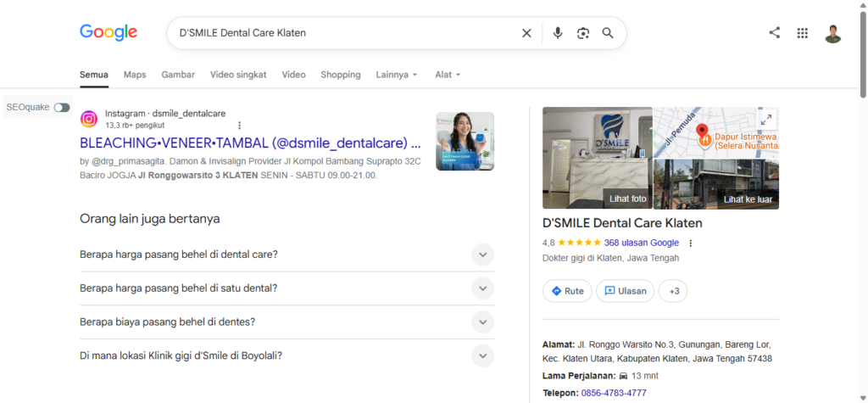Open the Google apps grid icon

pyautogui.click(x=803, y=33)
